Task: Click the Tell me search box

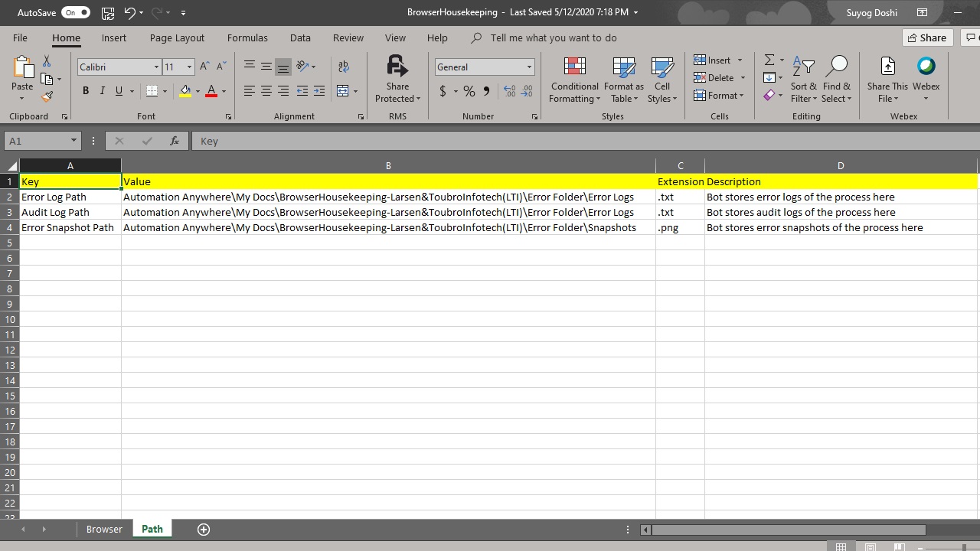Action: pyautogui.click(x=553, y=37)
